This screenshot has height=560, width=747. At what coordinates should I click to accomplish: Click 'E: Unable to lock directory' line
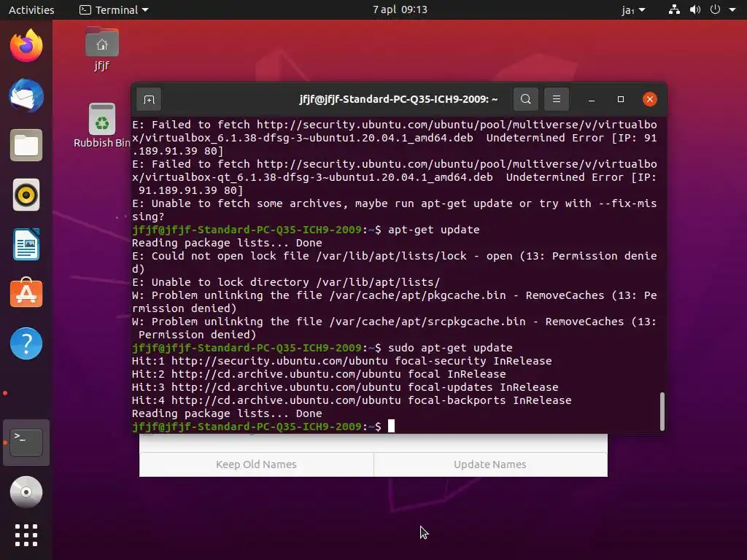tap(286, 282)
